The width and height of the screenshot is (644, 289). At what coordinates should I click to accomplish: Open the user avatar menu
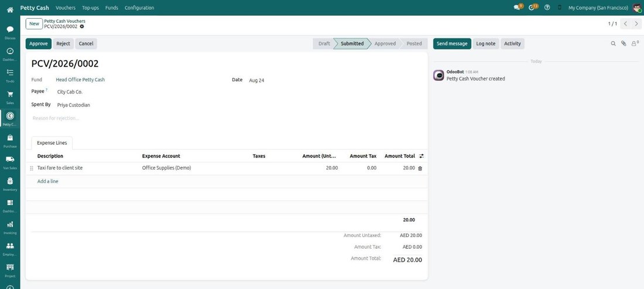[x=636, y=8]
